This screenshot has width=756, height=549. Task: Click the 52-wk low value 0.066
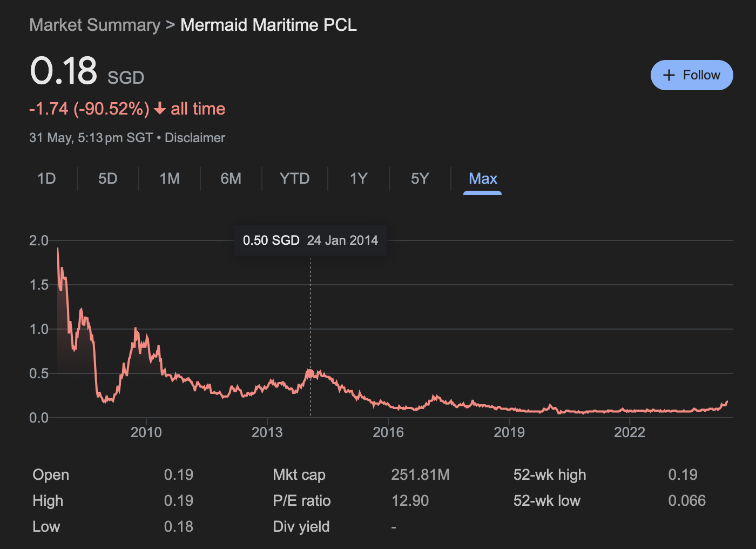coord(687,500)
